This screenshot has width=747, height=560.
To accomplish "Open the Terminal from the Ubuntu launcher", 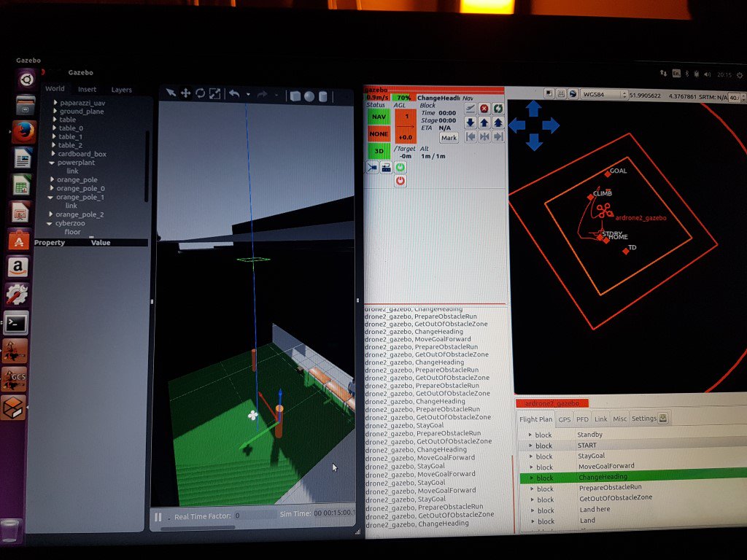I will (16, 323).
